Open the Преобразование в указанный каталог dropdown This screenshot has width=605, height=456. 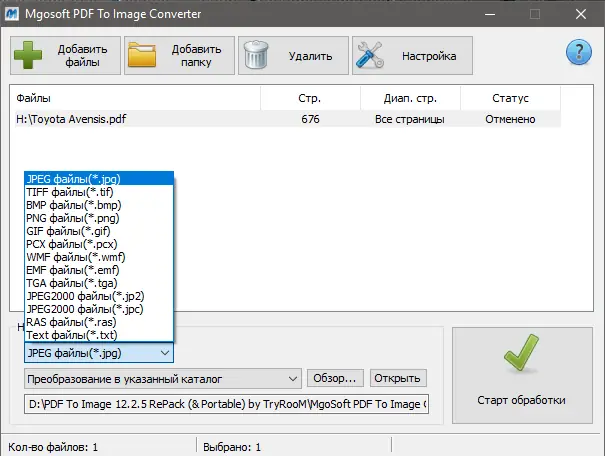(x=162, y=379)
